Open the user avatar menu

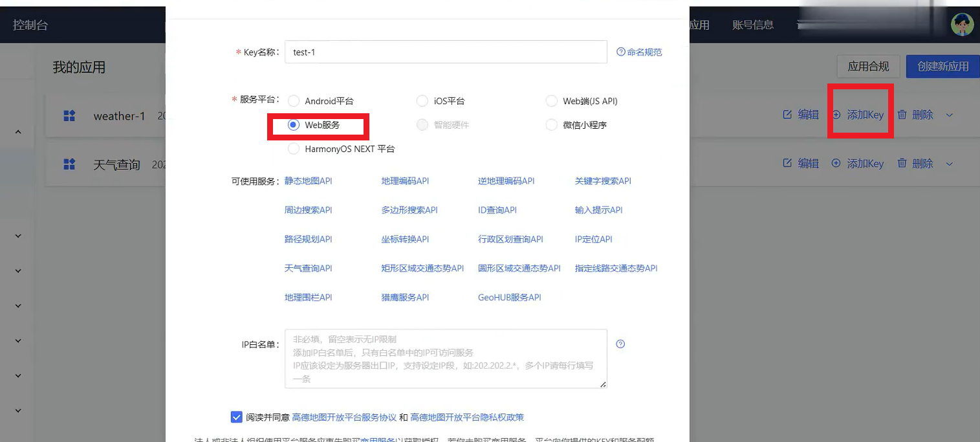963,25
